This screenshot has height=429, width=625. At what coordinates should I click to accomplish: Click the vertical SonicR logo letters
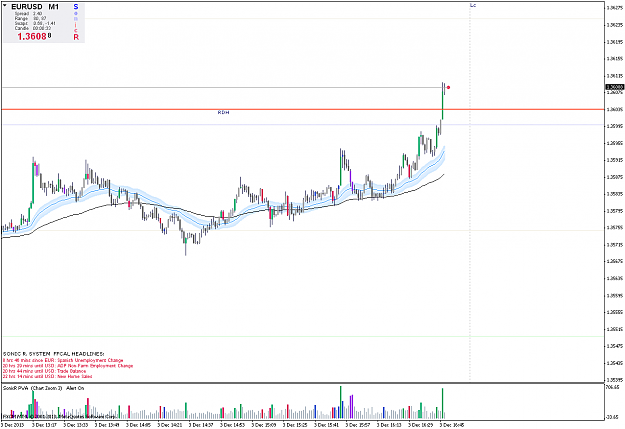tap(76, 22)
